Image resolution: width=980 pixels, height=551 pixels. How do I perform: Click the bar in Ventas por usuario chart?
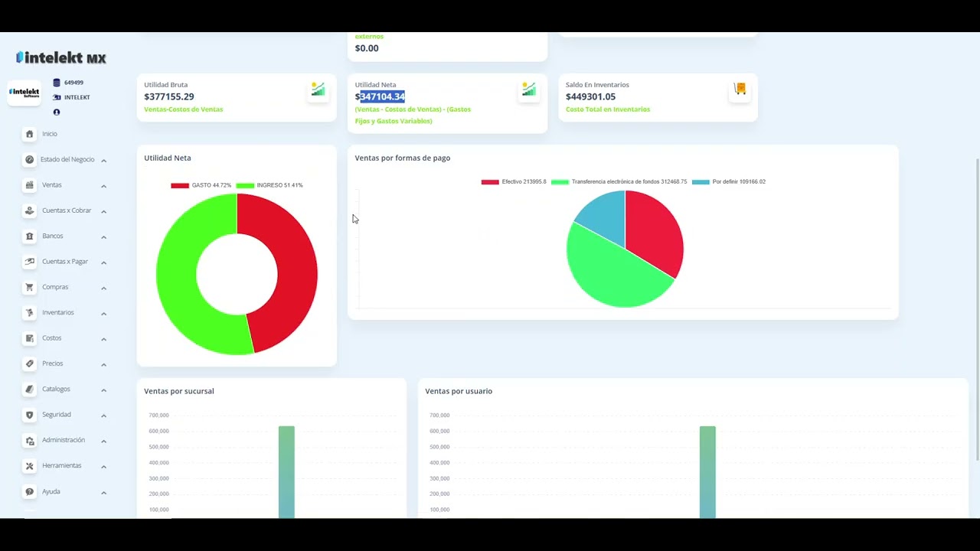pos(707,472)
